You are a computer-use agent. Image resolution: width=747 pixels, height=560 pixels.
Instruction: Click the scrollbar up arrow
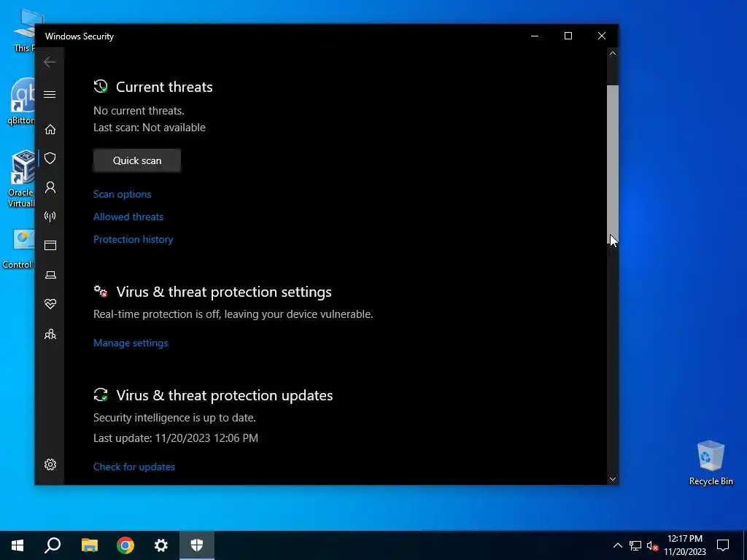tap(613, 53)
